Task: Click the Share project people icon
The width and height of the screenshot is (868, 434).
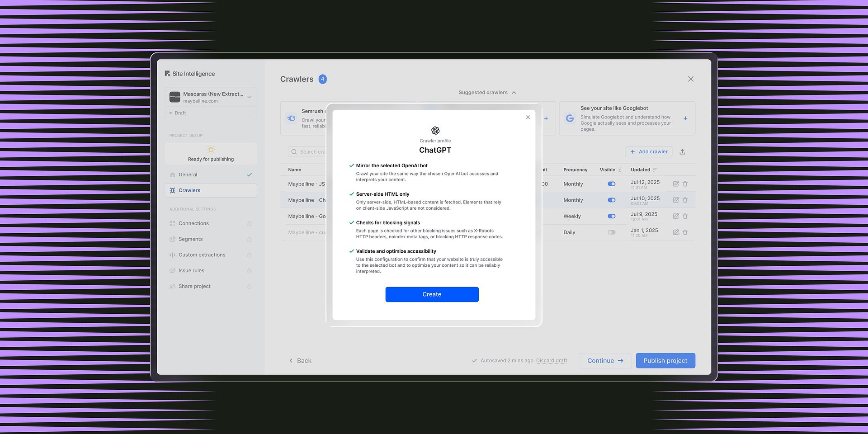Action: pyautogui.click(x=173, y=286)
